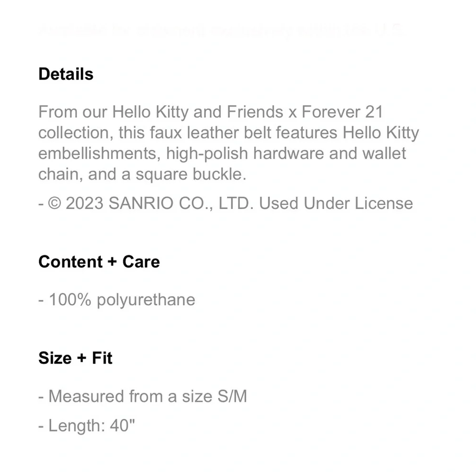
Task: Click the "Used Under License" text
Action: [x=336, y=203]
